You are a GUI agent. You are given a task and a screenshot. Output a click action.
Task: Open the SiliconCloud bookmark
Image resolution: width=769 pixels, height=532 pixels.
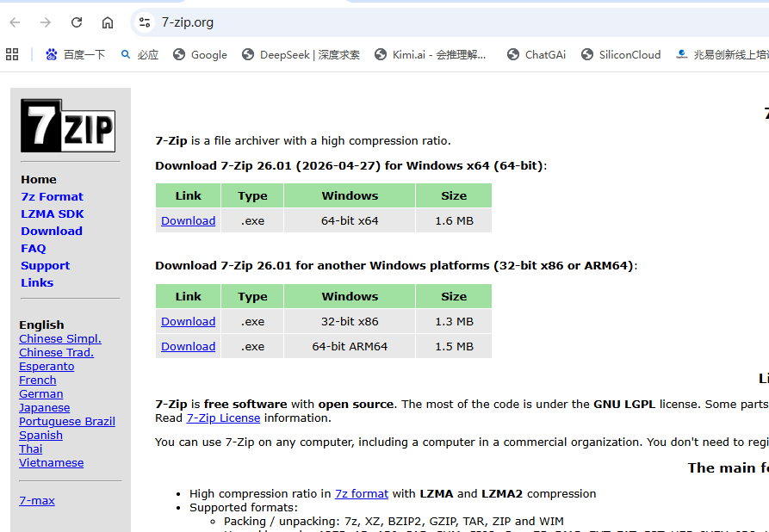621,54
